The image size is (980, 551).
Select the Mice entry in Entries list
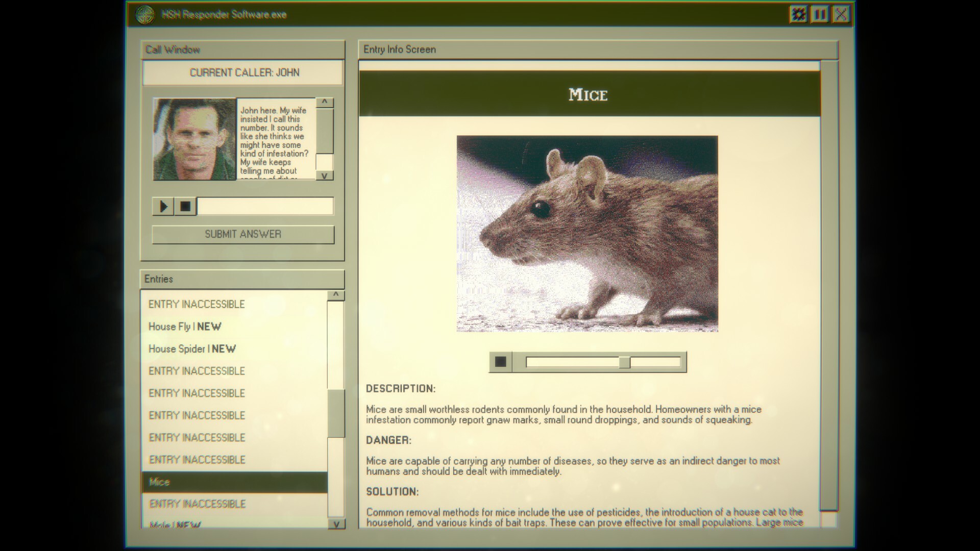click(235, 481)
